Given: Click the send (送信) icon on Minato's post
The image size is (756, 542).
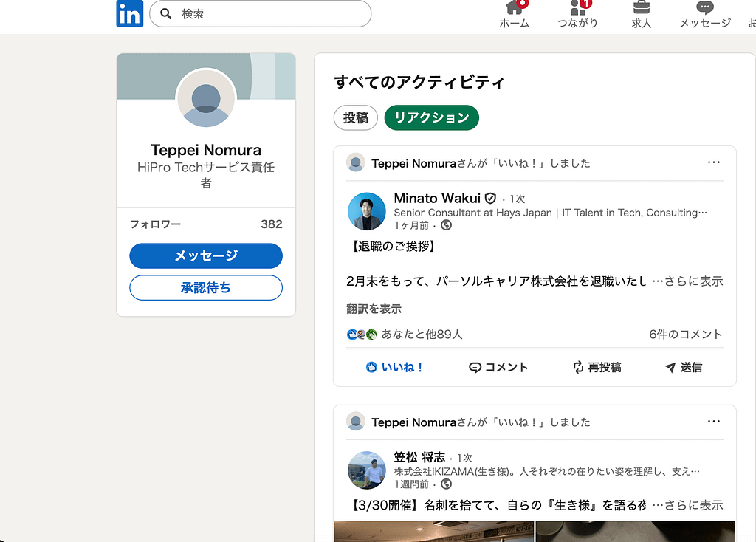Looking at the screenshot, I should point(670,367).
